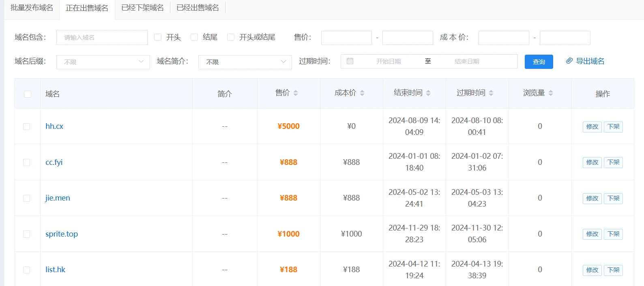Open the 已经下架域名 tab
The height and width of the screenshot is (286, 644).
142,8
